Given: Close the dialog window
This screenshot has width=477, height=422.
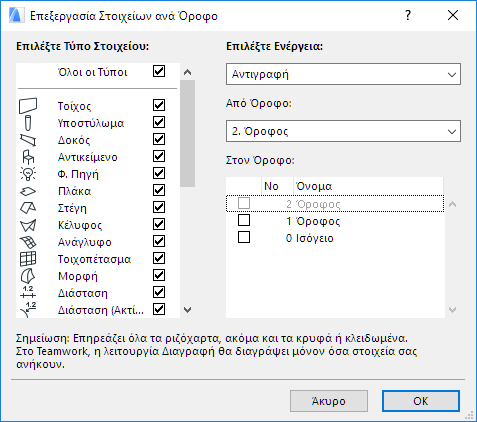Looking at the screenshot, I should pos(453,15).
